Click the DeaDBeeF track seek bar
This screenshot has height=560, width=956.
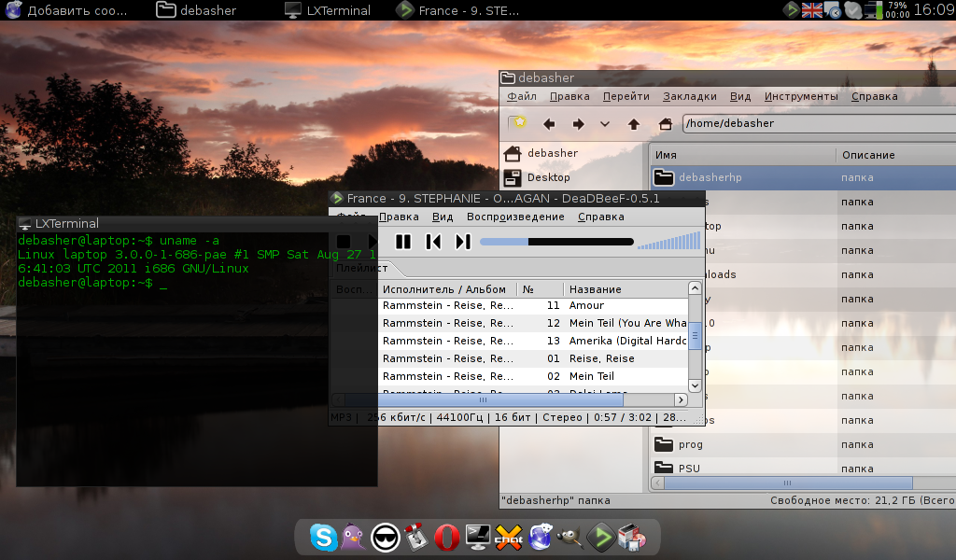click(556, 242)
